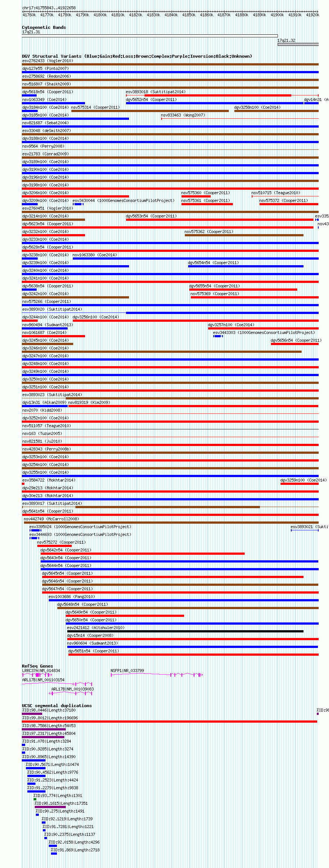The height and width of the screenshot is (868, 329).
Task: Open ARL17B|NM_001103154 gene
Action: pos(43,680)
